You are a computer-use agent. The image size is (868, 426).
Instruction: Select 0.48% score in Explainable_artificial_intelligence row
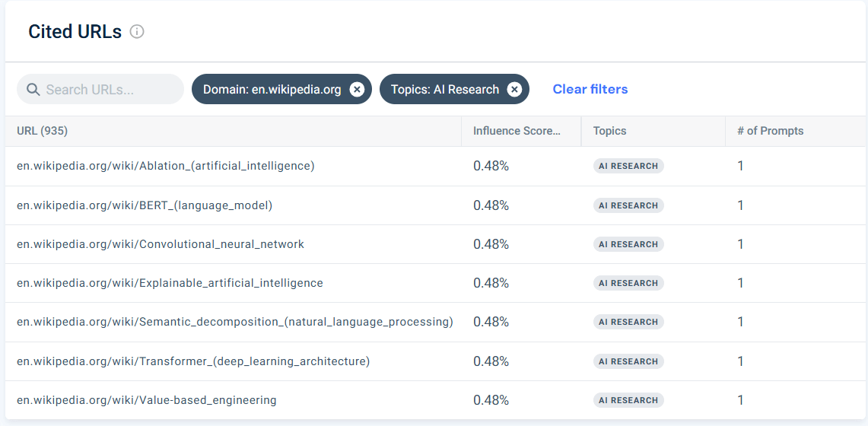pos(491,283)
